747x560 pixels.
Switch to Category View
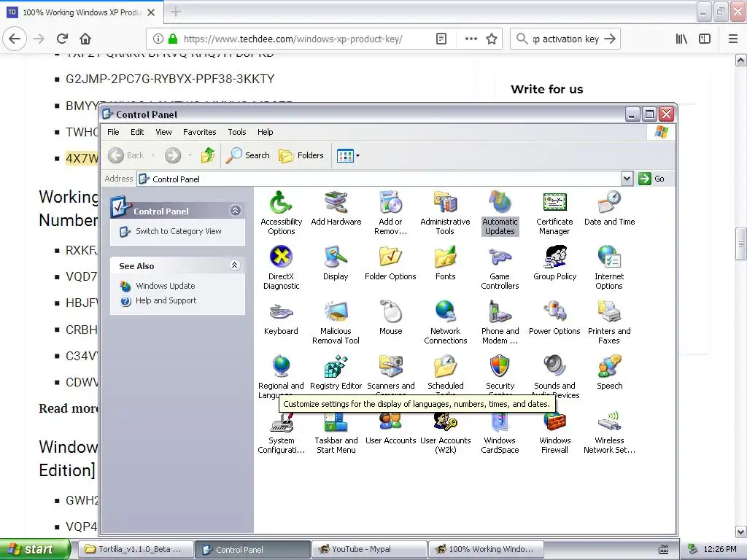(x=178, y=231)
